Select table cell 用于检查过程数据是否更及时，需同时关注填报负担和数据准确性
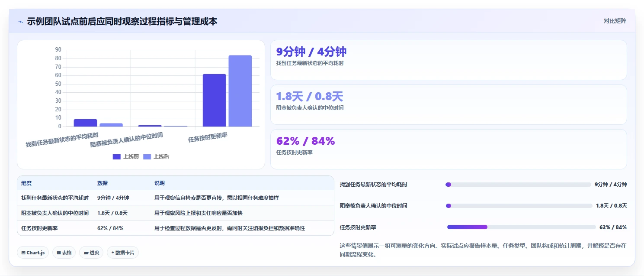This screenshot has height=276, width=644. coord(230,228)
